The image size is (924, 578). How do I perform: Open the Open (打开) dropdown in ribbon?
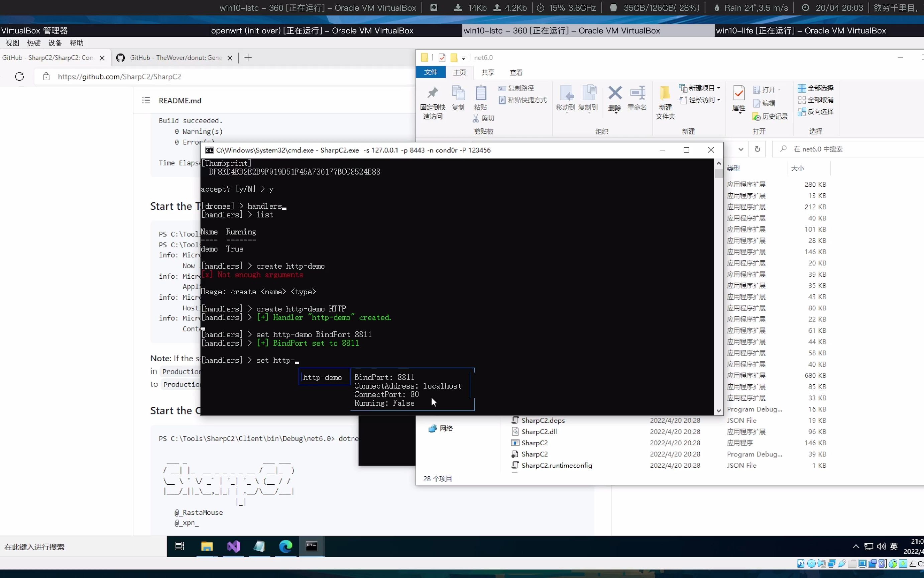point(767,90)
